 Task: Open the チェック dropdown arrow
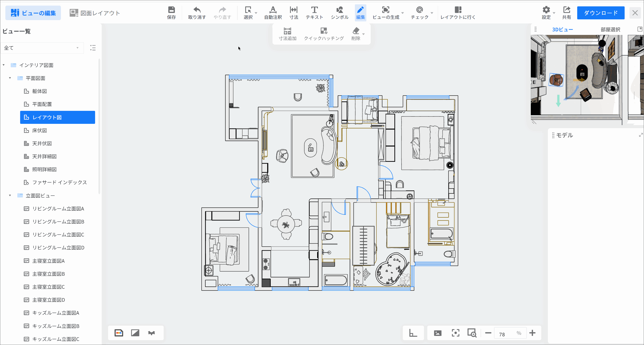coord(432,13)
